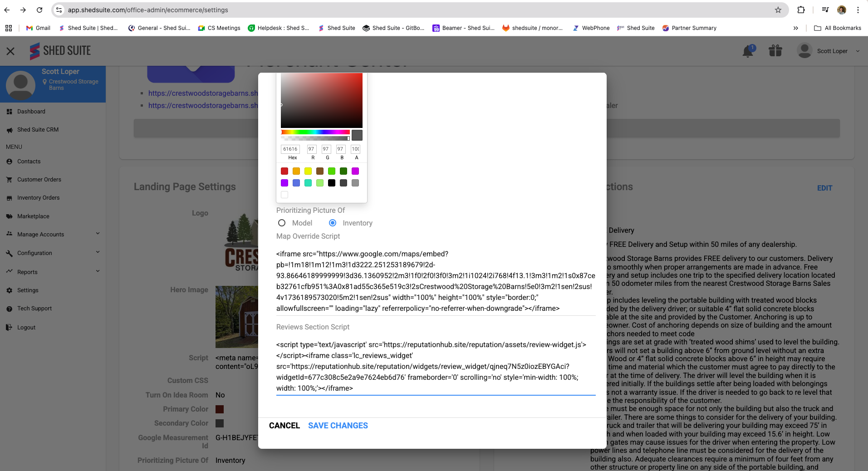Expand the Manage Accounts submenu chevron

click(98, 234)
